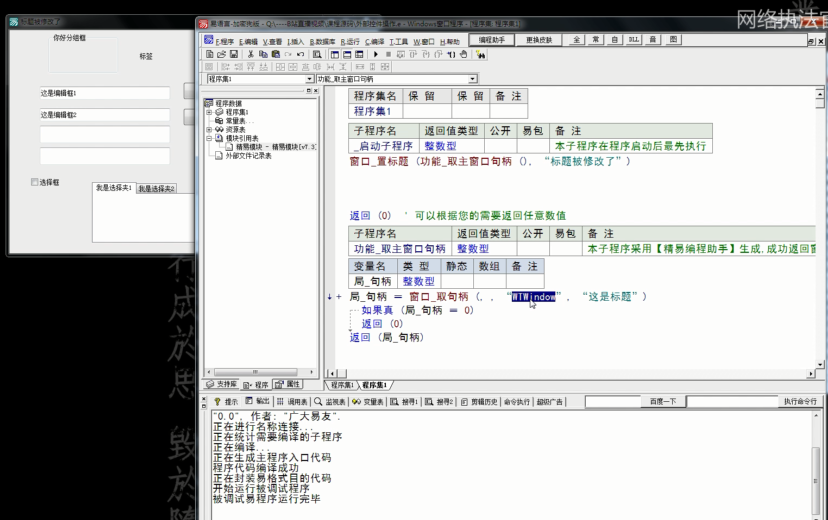Switch to the 属性 panel tab
Screen dimensions: 828x520
[288, 384]
